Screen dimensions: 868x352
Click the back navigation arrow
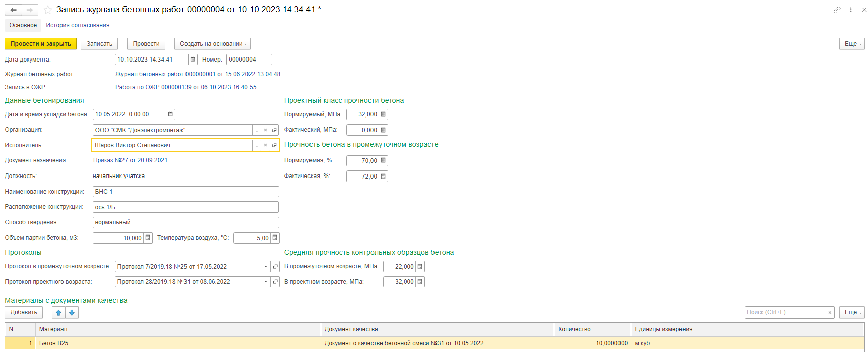pyautogui.click(x=13, y=10)
